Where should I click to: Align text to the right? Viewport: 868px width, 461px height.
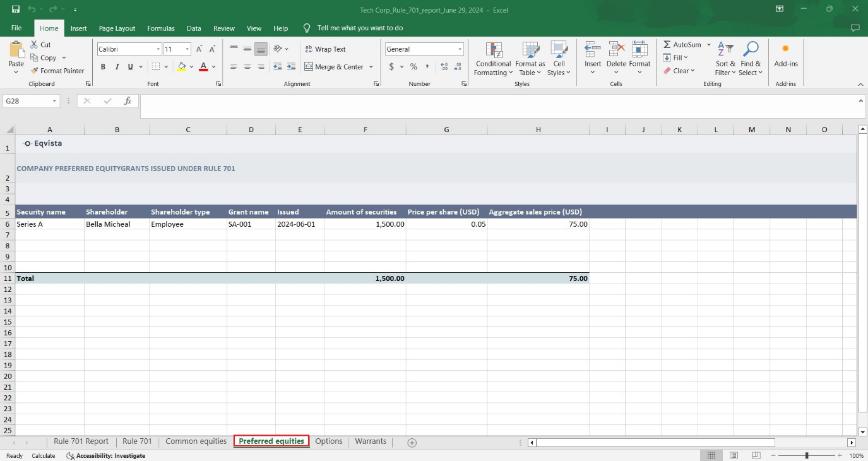click(x=261, y=66)
